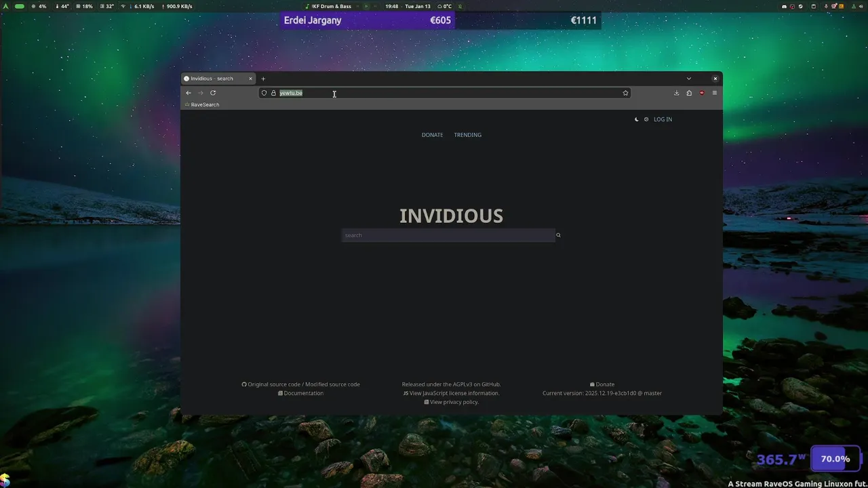Open the Documentation footer link
The width and height of the screenshot is (868, 488).
point(300,393)
